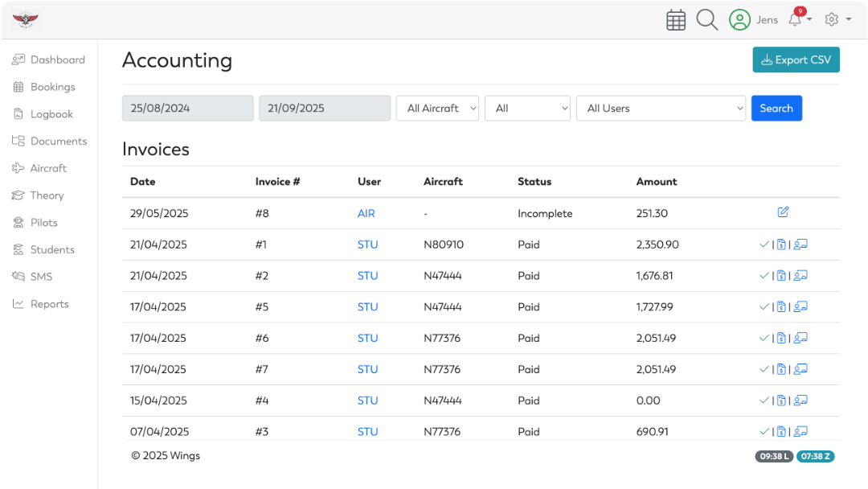Click the Export CSV button

point(796,60)
